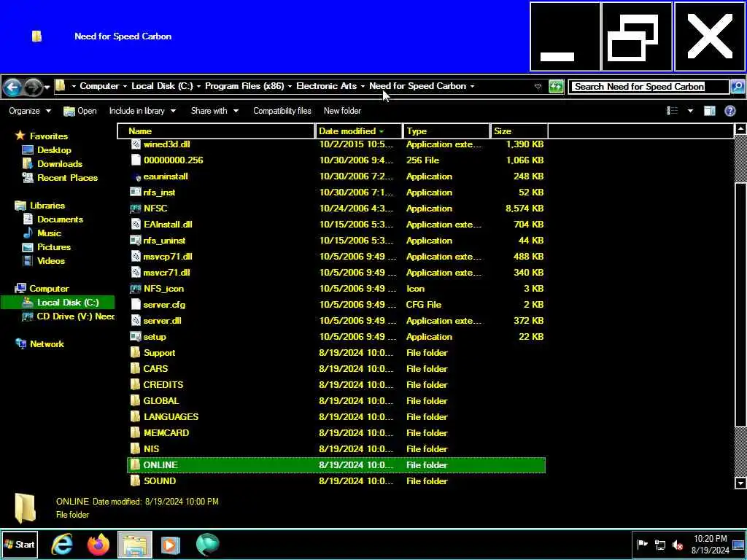Focus the Search Need for Speed Carbon box
This screenshot has height=560, width=747.
649,87
